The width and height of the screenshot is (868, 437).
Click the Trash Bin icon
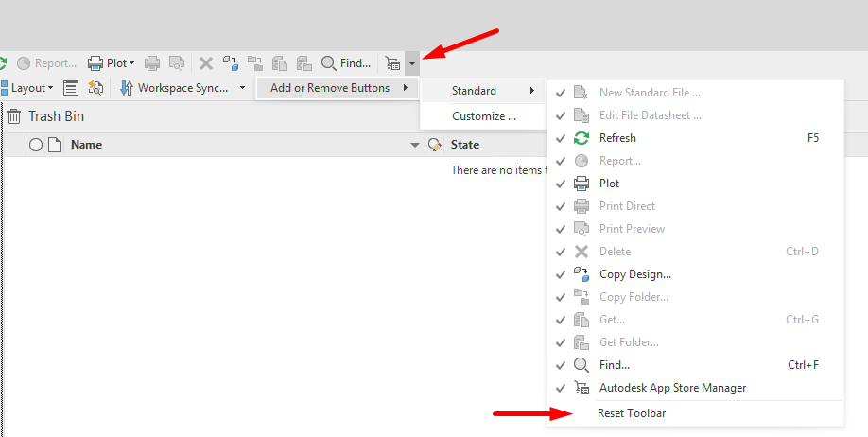[14, 116]
